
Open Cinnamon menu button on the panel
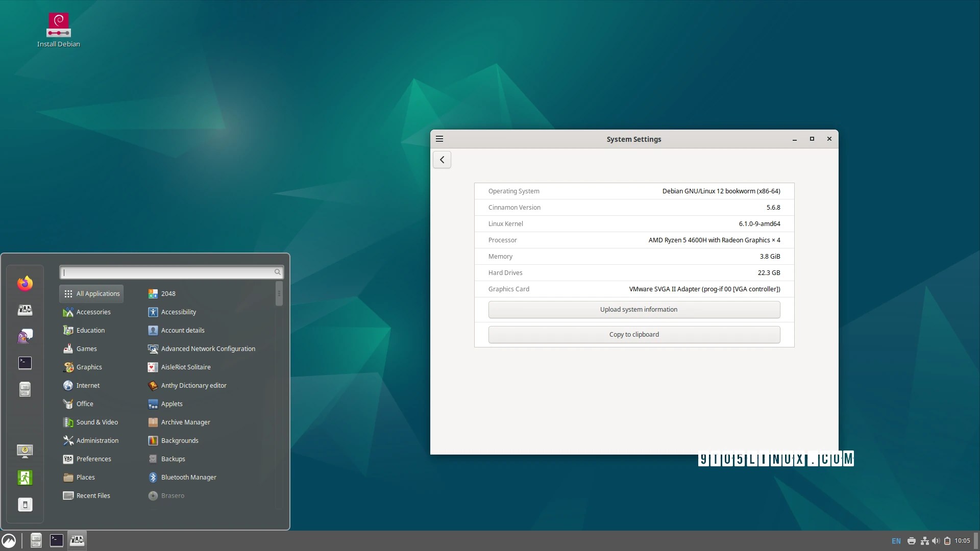(9, 541)
